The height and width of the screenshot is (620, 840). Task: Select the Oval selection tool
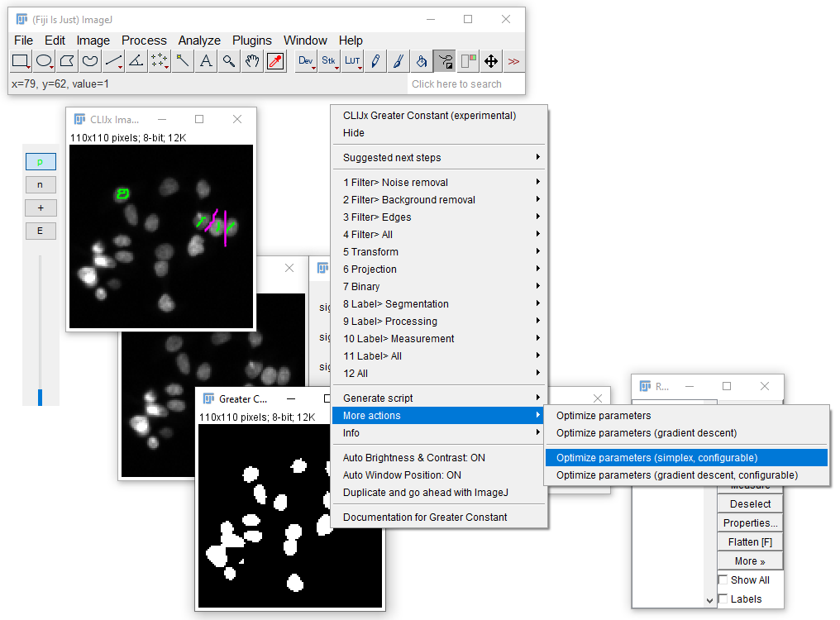(44, 61)
